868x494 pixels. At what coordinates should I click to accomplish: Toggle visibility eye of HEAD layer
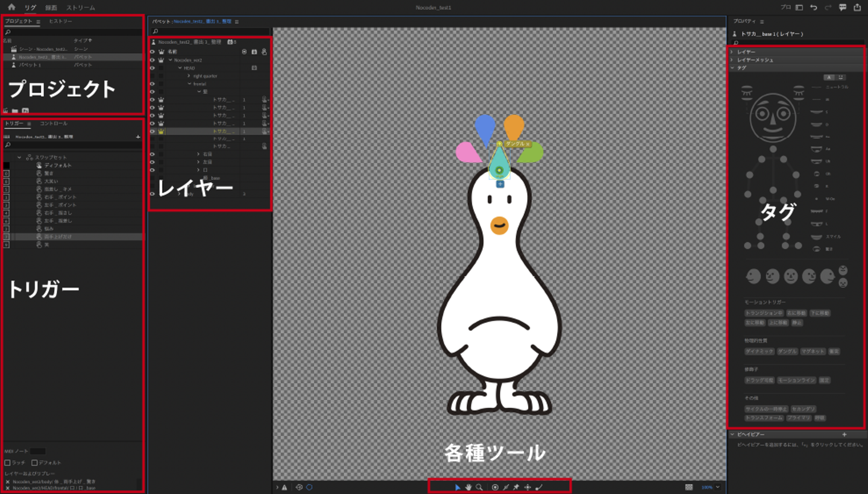[x=152, y=68]
